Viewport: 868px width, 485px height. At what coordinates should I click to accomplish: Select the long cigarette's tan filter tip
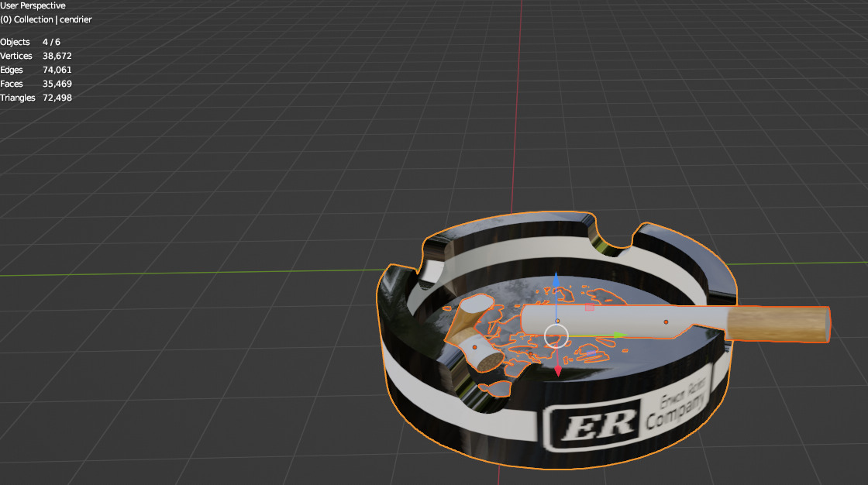[x=778, y=324]
